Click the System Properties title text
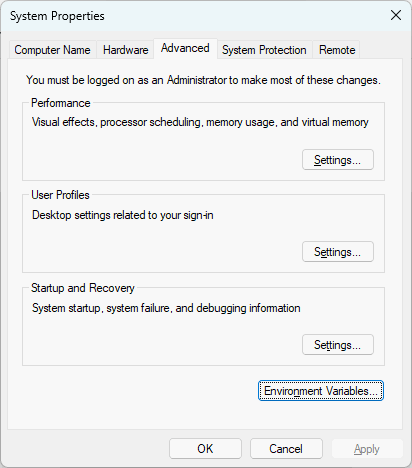 pos(57,16)
